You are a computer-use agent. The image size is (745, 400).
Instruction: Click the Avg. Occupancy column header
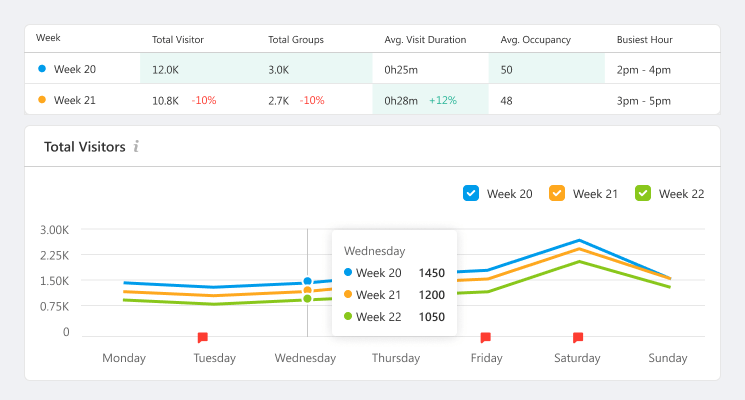pyautogui.click(x=535, y=40)
